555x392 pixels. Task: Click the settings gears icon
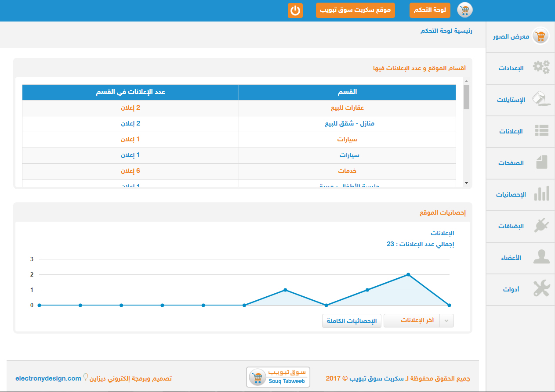tap(541, 68)
